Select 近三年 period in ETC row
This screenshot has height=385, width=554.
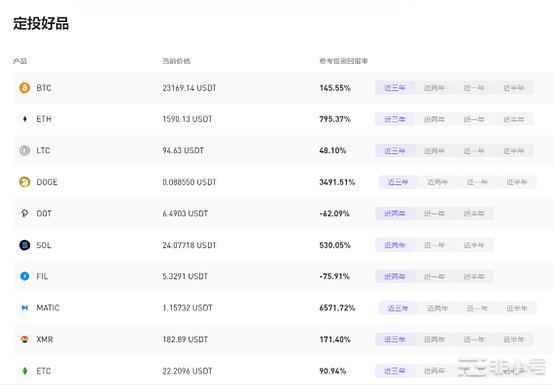(x=395, y=371)
